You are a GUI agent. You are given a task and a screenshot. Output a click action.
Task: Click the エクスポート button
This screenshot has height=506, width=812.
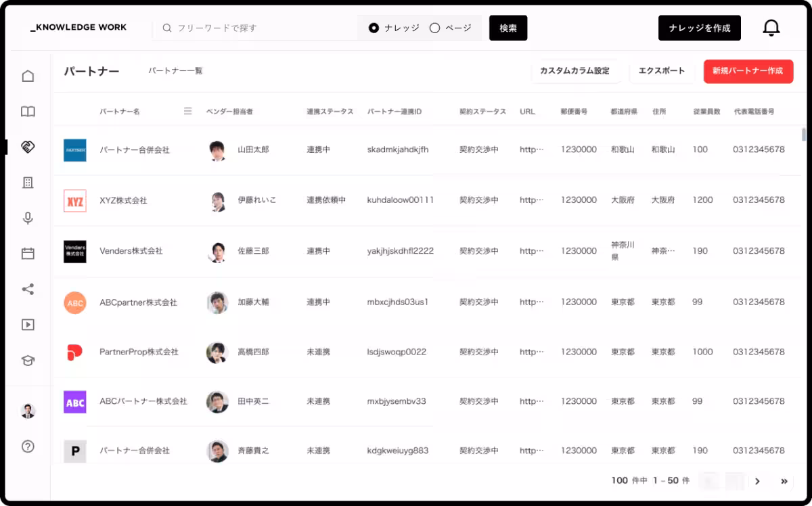pos(662,70)
